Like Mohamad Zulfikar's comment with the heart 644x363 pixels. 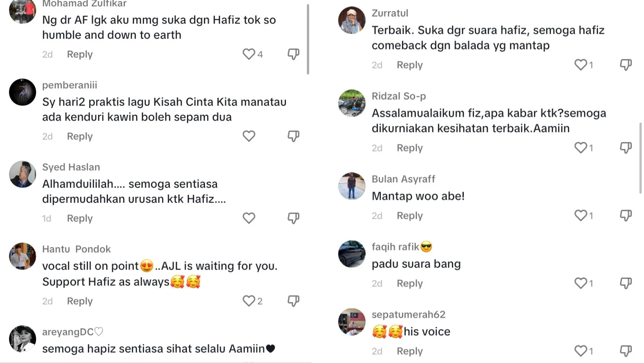(249, 54)
